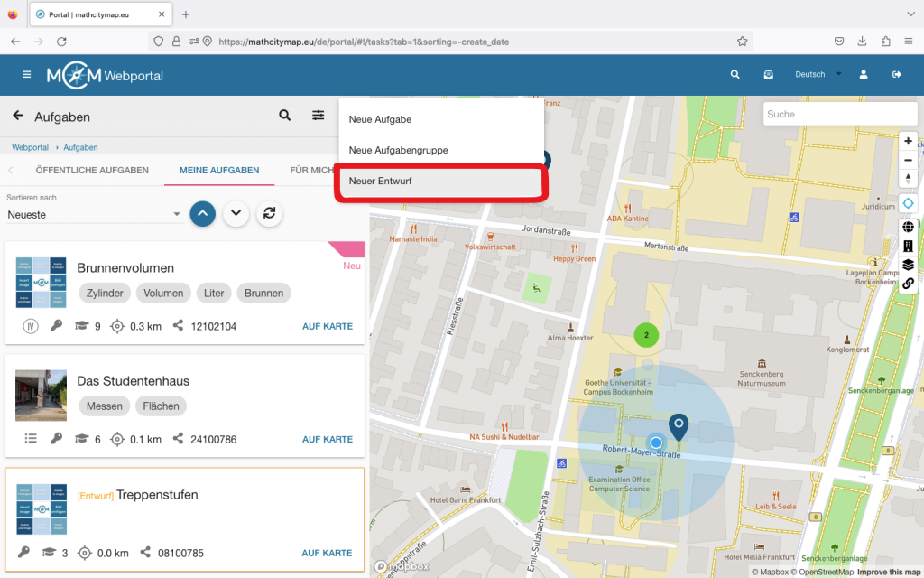Open the user profile icon
This screenshot has height=578, width=924.
[x=864, y=75]
